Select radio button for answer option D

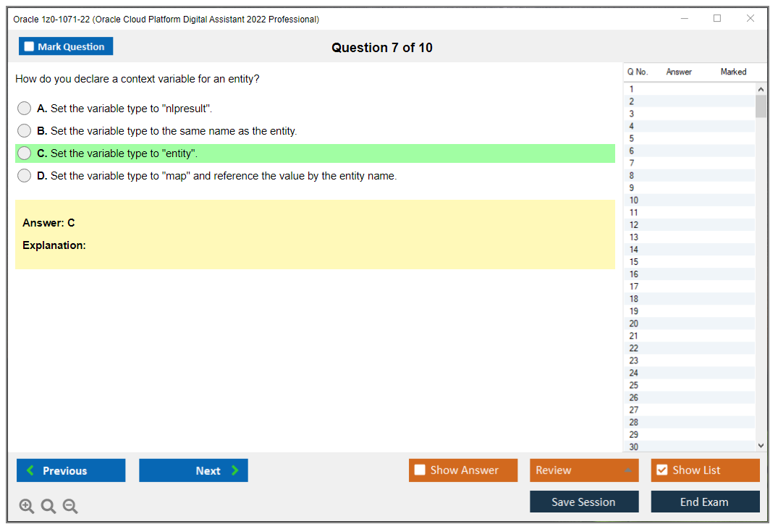(24, 175)
